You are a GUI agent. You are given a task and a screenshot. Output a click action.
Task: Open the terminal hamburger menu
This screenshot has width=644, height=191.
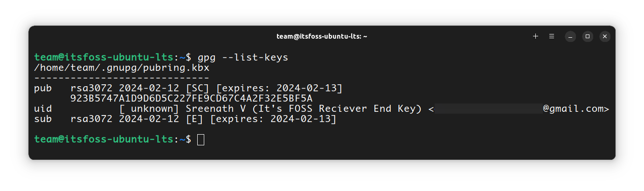point(551,36)
